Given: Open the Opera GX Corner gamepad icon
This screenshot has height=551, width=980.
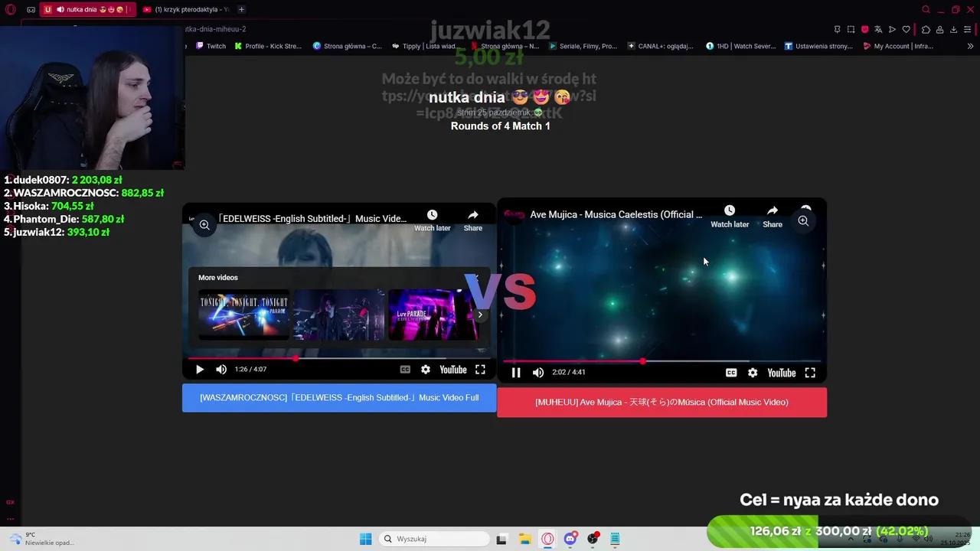Looking at the screenshot, I should (x=31, y=10).
